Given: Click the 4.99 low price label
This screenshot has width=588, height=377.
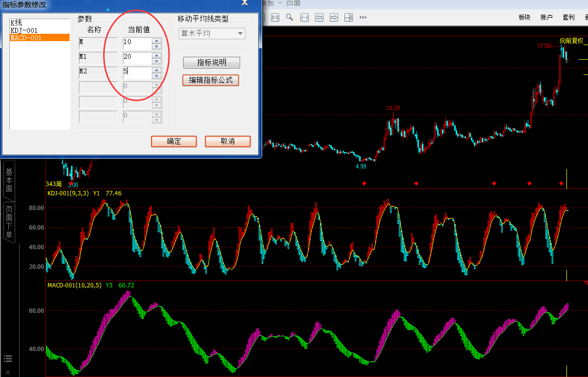Looking at the screenshot, I should 361,166.
